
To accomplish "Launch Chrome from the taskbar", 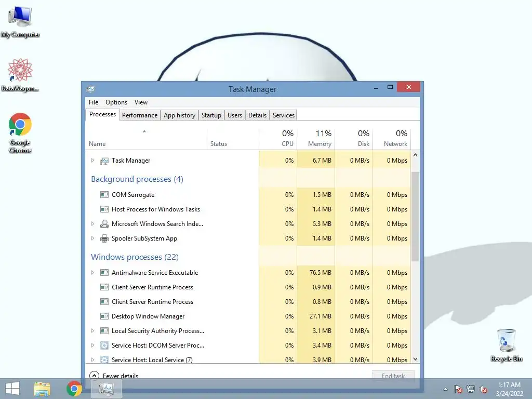I will (x=74, y=389).
